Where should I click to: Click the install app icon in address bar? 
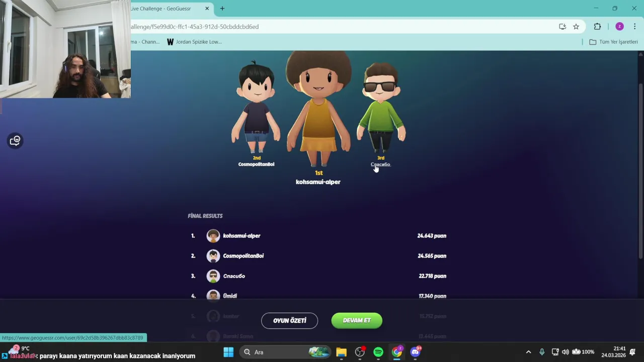click(562, 27)
